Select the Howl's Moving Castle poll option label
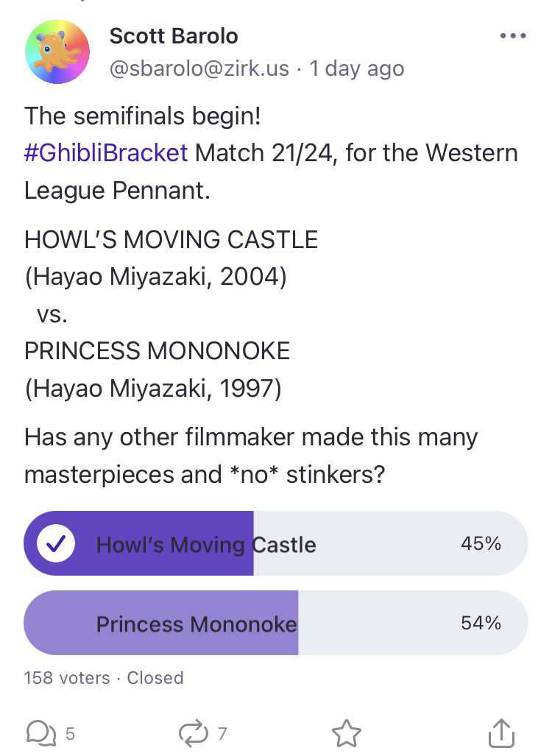 tap(206, 545)
